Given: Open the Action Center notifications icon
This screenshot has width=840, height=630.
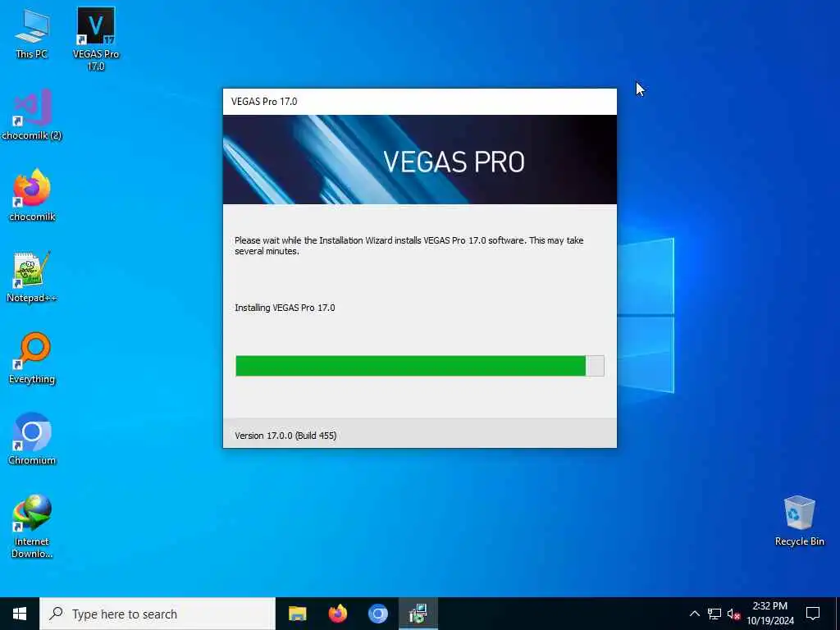Looking at the screenshot, I should [813, 614].
